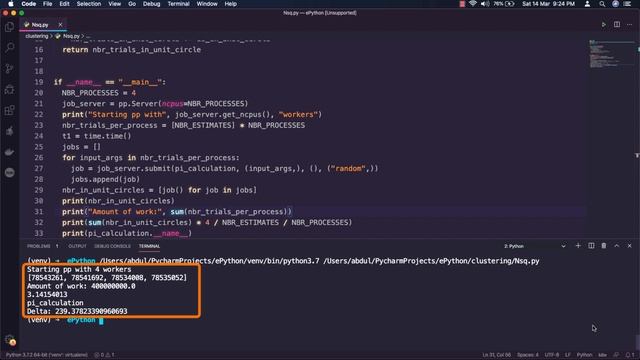640x360 pixels.
Task: Open the Go menu
Action: (x=132, y=4)
